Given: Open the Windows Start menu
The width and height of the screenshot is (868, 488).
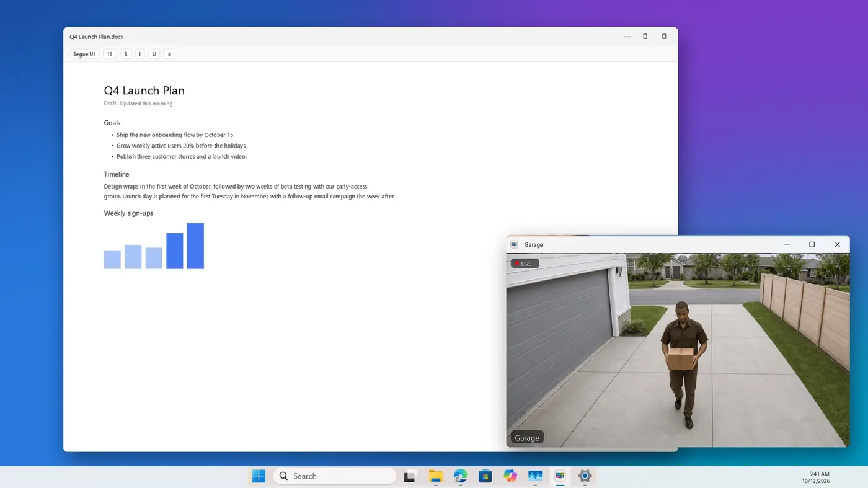Looking at the screenshot, I should point(259,476).
